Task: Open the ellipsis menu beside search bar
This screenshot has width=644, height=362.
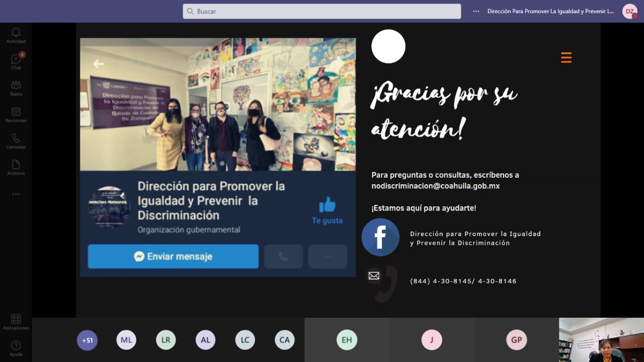Action: coord(476,11)
